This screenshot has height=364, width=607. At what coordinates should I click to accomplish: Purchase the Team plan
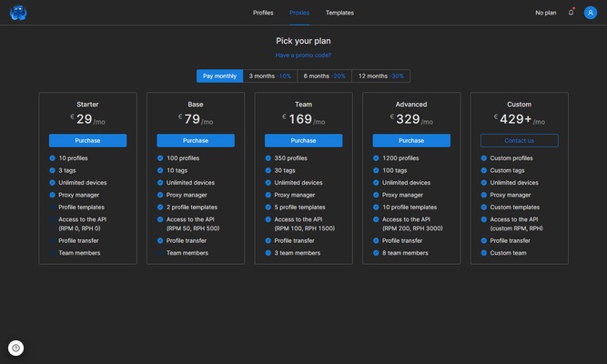[x=304, y=140]
